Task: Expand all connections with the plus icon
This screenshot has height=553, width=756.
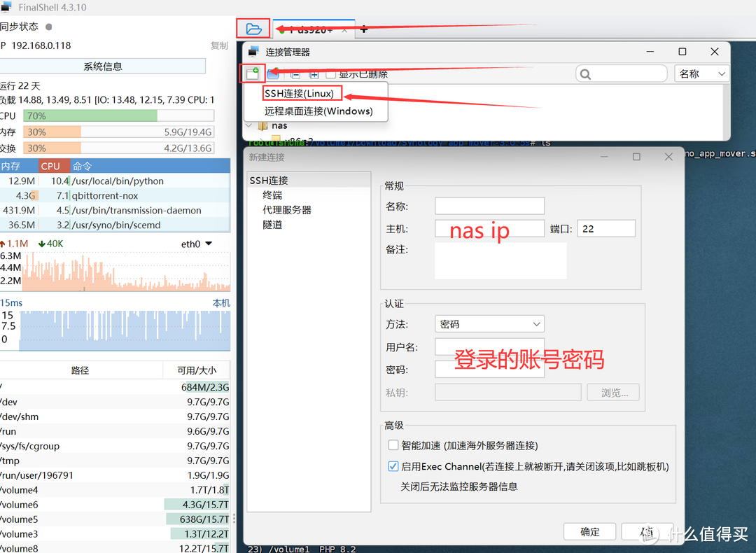Action: (315, 74)
